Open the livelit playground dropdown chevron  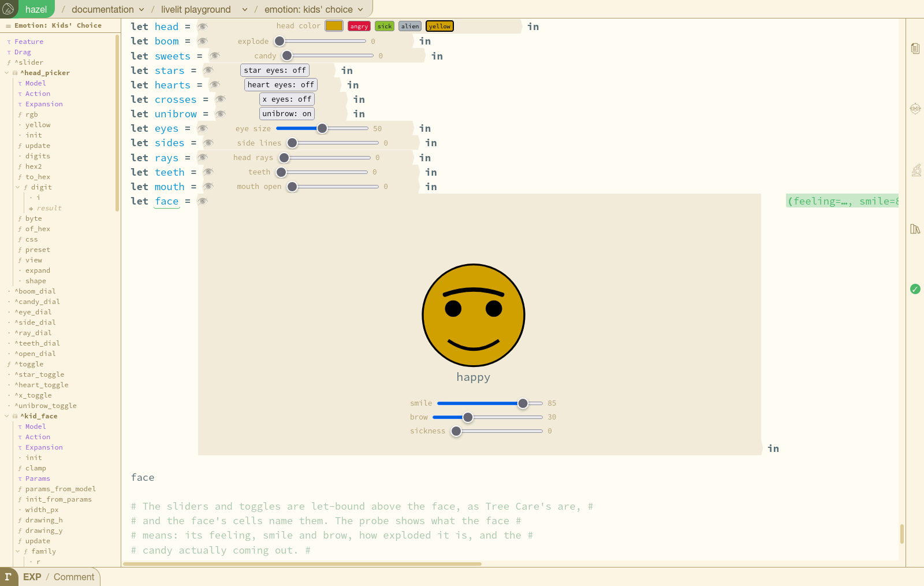(245, 10)
